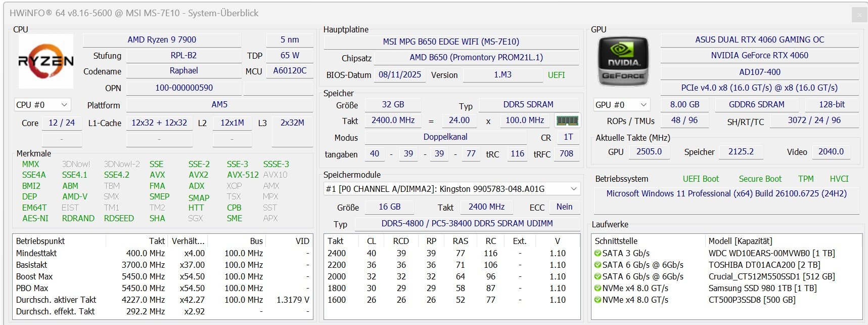Screen dimensions: 868x325
Task: Click the AD107-400 GPU chip field
Action: [x=759, y=72]
